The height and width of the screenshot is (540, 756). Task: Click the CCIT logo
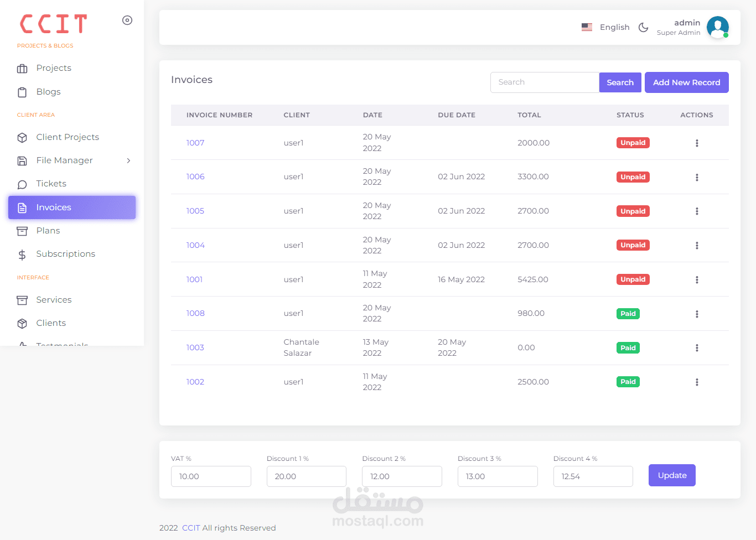click(54, 24)
